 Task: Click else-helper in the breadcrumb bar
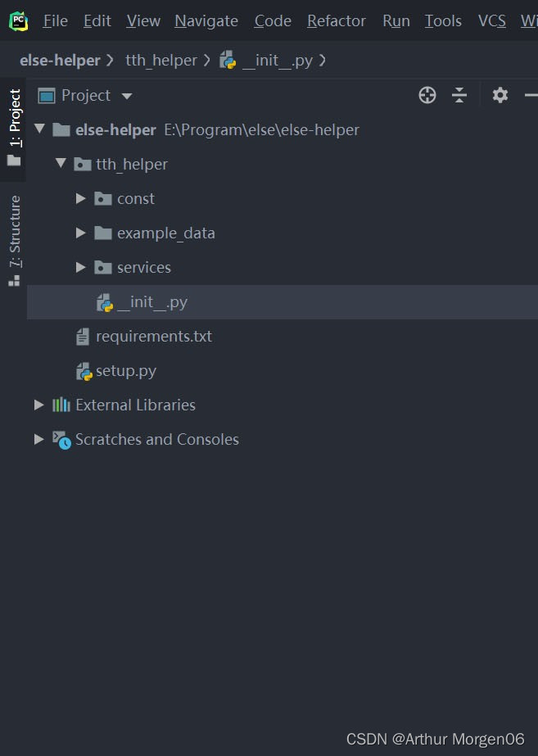click(x=60, y=60)
